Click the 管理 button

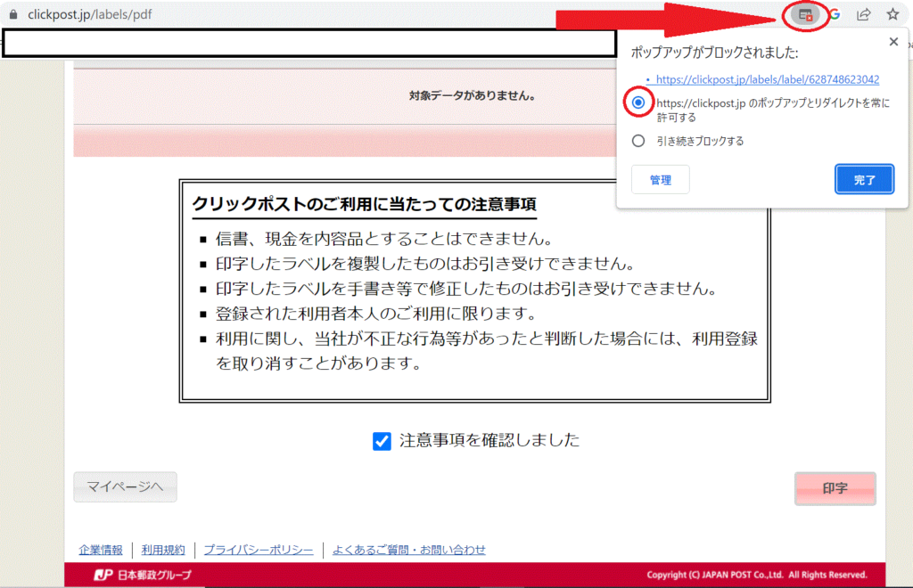pos(661,180)
